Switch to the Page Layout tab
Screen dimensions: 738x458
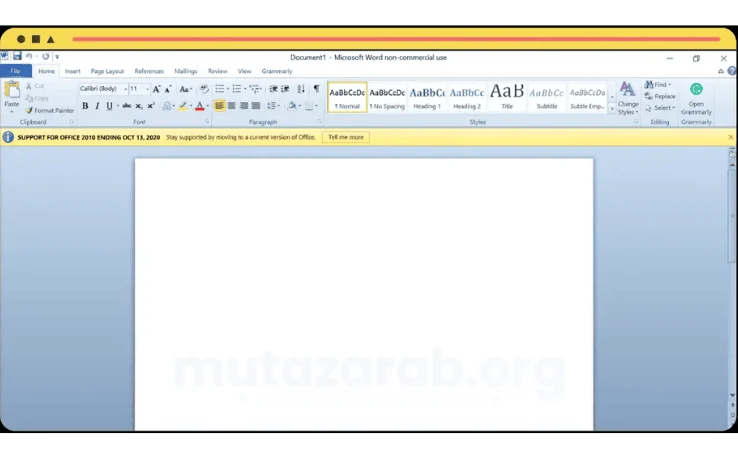[x=107, y=71]
